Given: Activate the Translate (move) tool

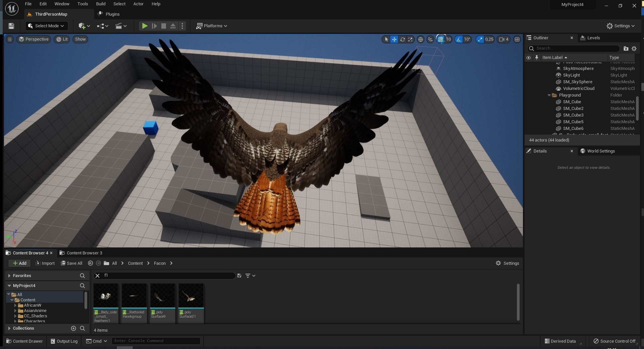Looking at the screenshot, I should [x=394, y=39].
